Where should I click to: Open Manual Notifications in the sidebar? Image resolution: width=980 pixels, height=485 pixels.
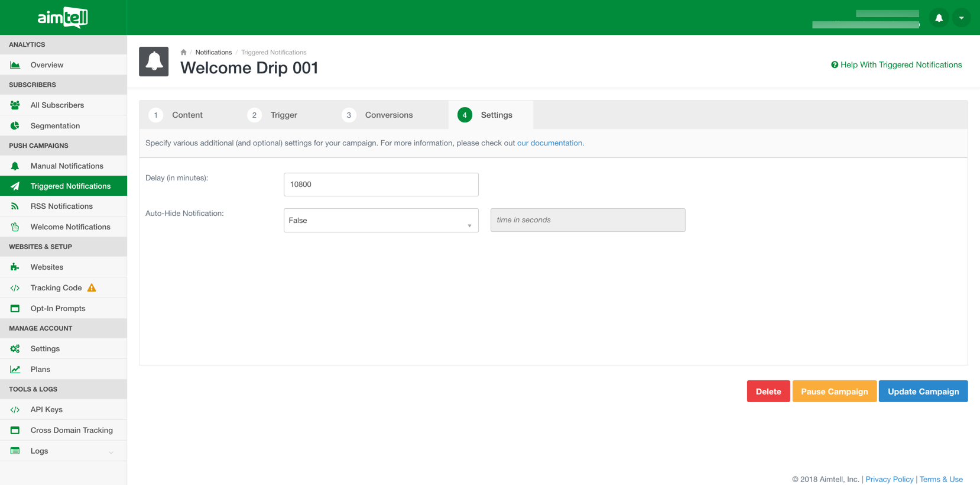point(63,166)
